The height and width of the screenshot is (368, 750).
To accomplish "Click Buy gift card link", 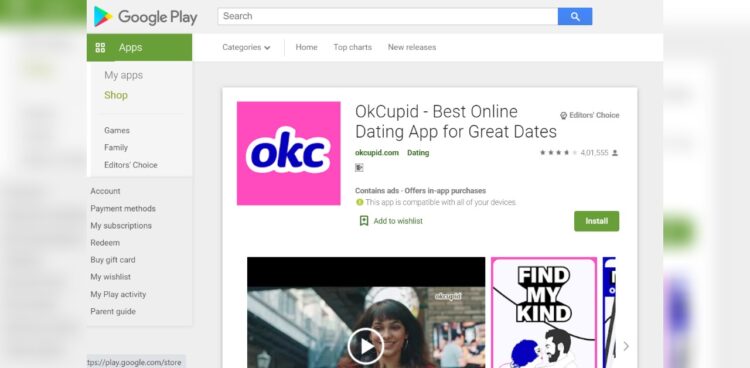I will point(113,260).
